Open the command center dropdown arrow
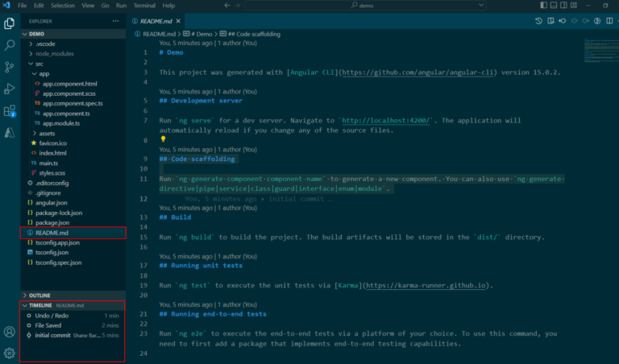Image resolution: width=619 pixels, height=364 pixels. pyautogui.click(x=481, y=6)
